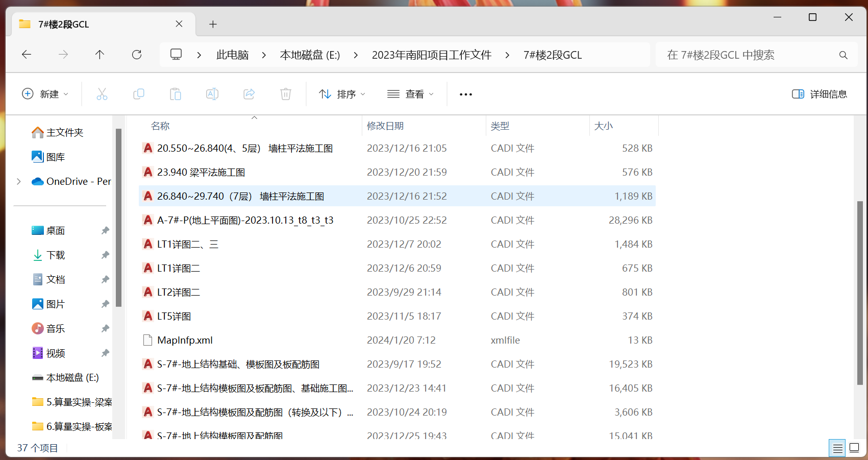The height and width of the screenshot is (460, 868).
Task: Open the 5.算量实操-梁案 sidebar folder
Action: click(71, 402)
